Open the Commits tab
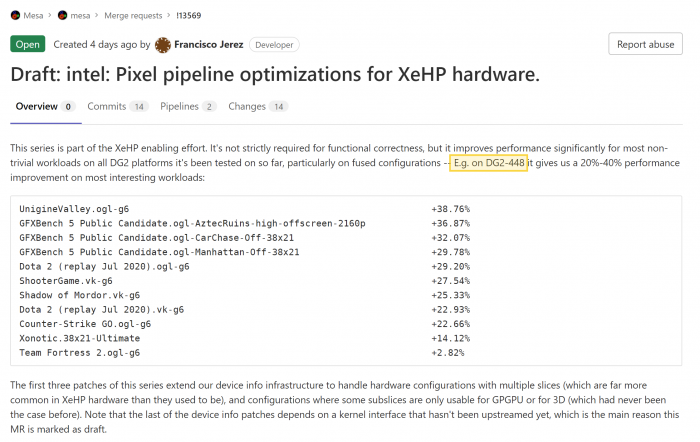Image resolution: width=700 pixels, height=442 pixels. [106, 106]
